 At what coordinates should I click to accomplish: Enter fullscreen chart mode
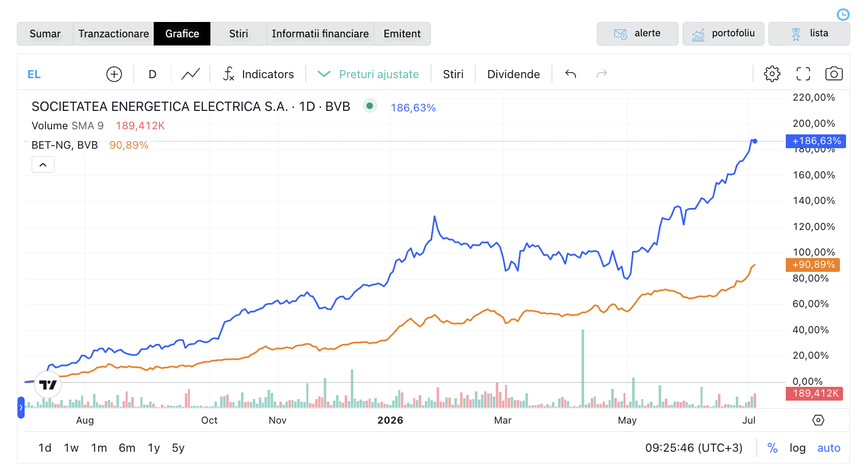point(803,74)
